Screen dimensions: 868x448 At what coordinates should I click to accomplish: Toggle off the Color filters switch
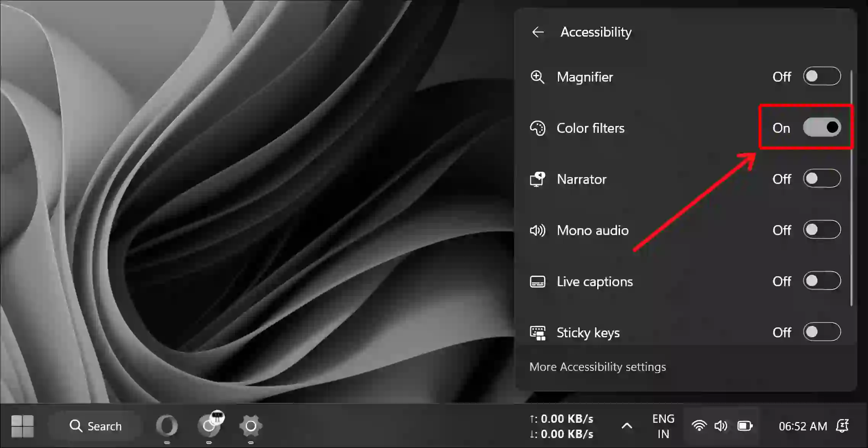[x=823, y=128]
